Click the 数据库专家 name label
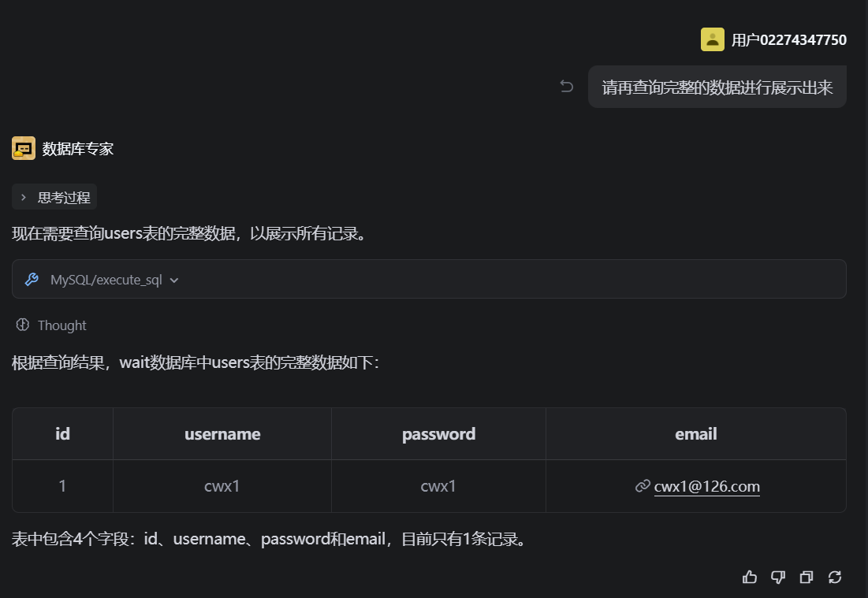 point(78,149)
